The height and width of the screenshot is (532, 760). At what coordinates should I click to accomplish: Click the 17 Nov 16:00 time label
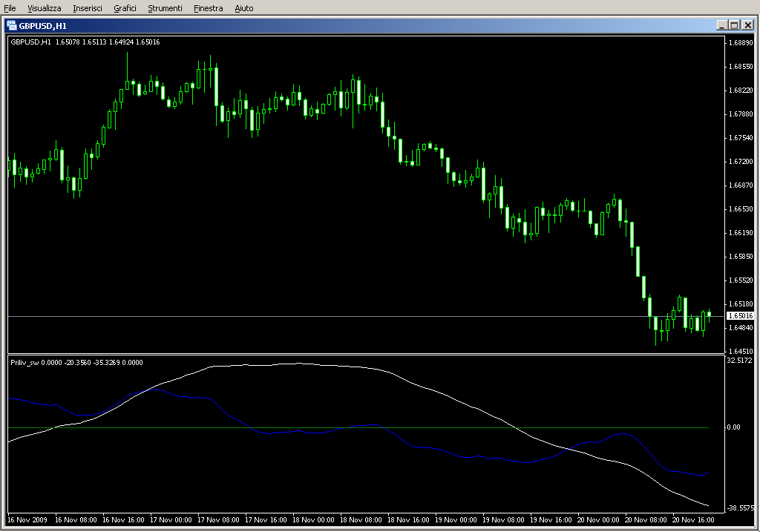(266, 520)
